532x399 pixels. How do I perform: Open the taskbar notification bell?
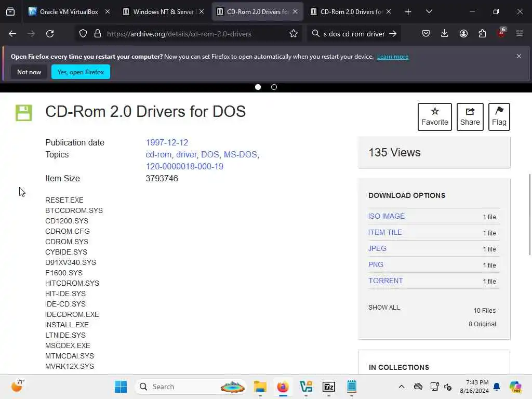point(497,387)
